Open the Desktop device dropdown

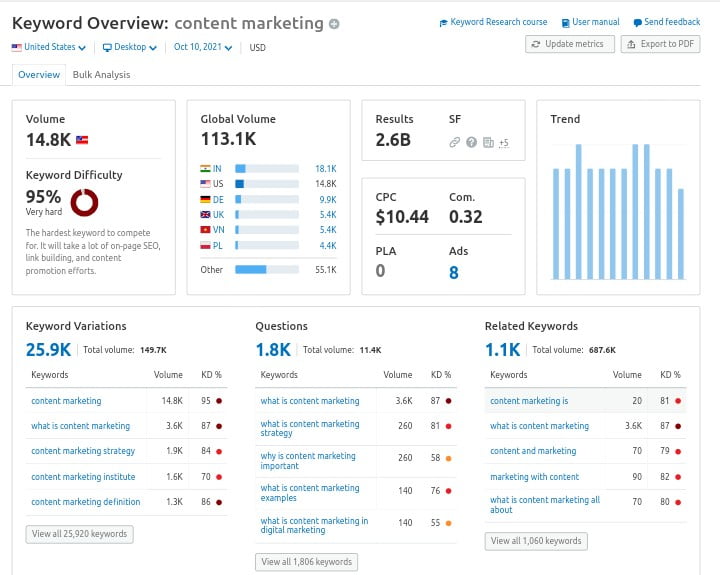[x=131, y=47]
